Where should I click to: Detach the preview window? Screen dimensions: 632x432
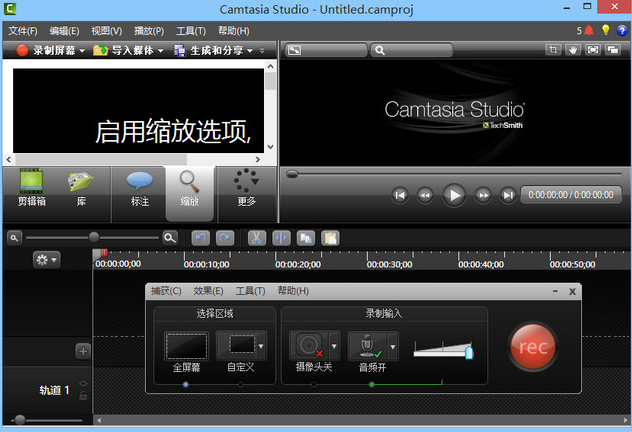point(613,50)
